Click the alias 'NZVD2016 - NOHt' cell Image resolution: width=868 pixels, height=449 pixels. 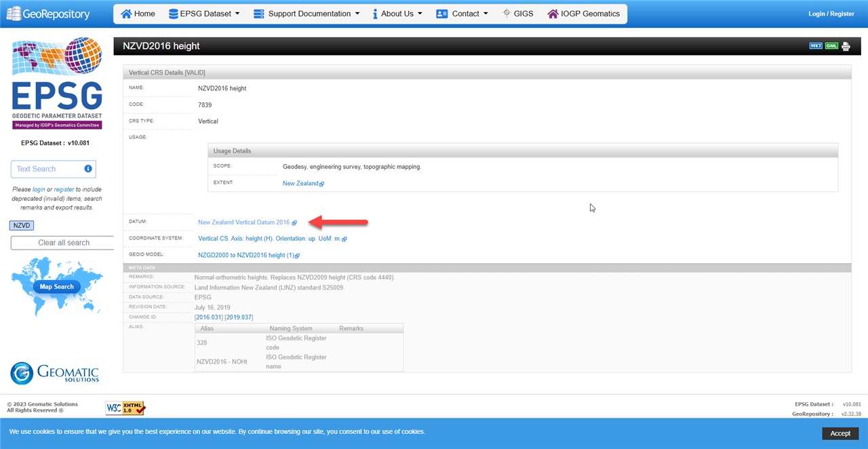click(222, 362)
